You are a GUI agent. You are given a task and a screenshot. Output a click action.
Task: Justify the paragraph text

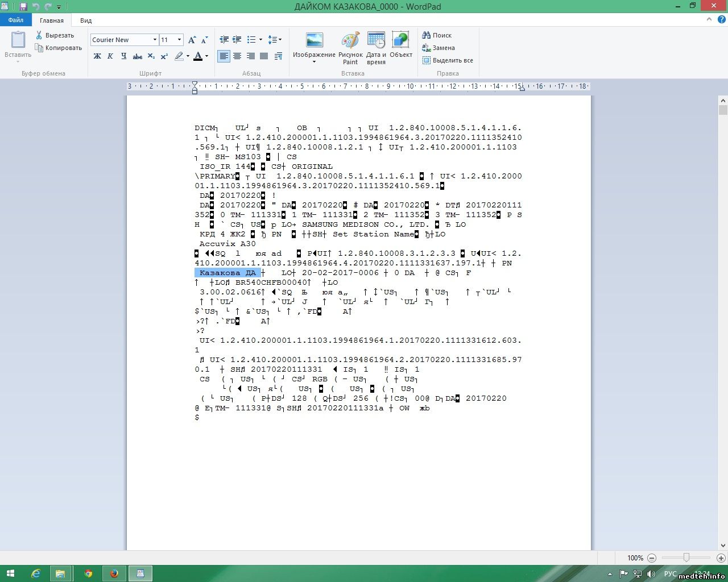point(264,56)
